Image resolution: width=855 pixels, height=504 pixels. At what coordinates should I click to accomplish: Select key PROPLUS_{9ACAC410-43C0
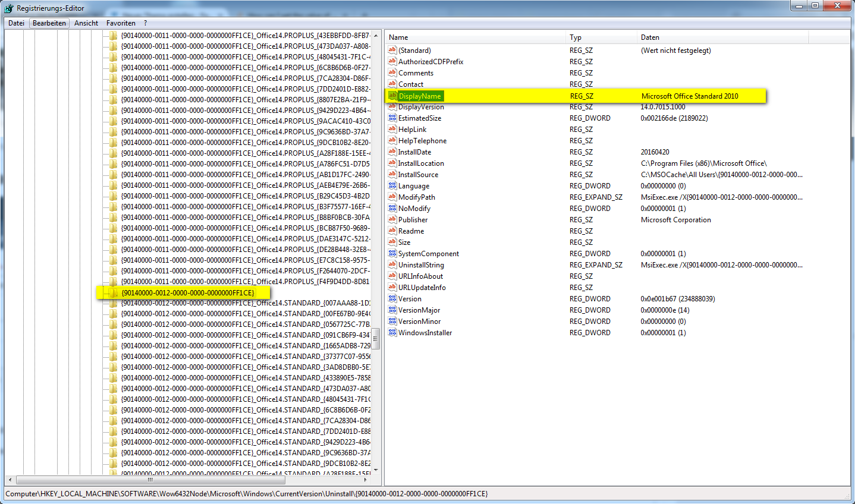tap(246, 121)
